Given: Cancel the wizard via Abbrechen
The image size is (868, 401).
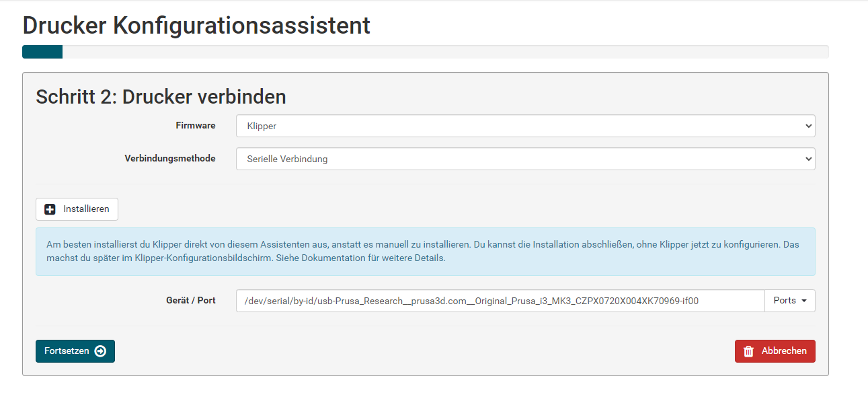Looking at the screenshot, I should (x=775, y=351).
